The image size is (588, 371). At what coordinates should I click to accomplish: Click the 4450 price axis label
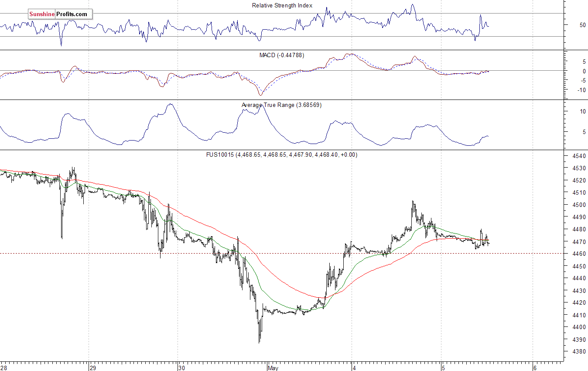pos(580,266)
